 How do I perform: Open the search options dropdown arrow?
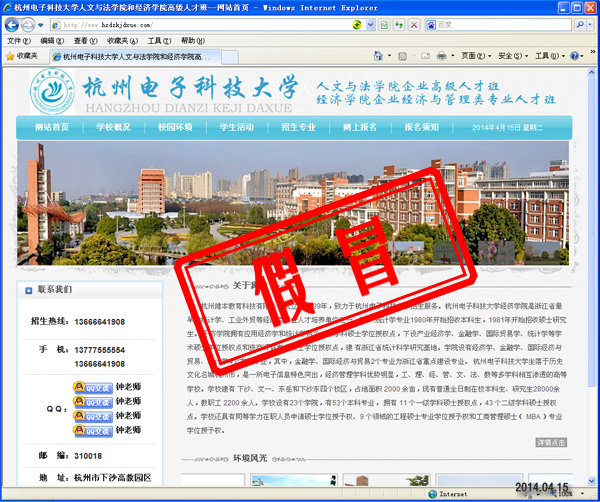click(x=590, y=25)
